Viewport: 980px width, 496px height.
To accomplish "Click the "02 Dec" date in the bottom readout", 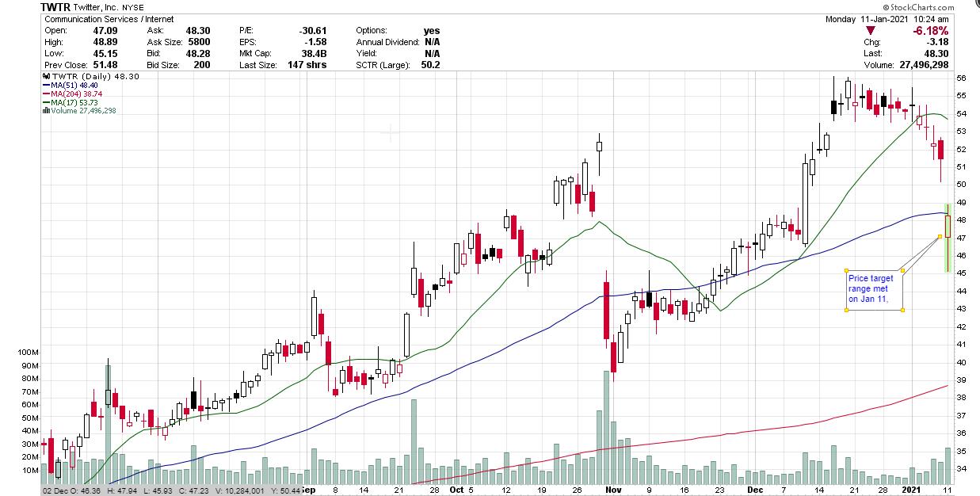I will [x=55, y=490].
